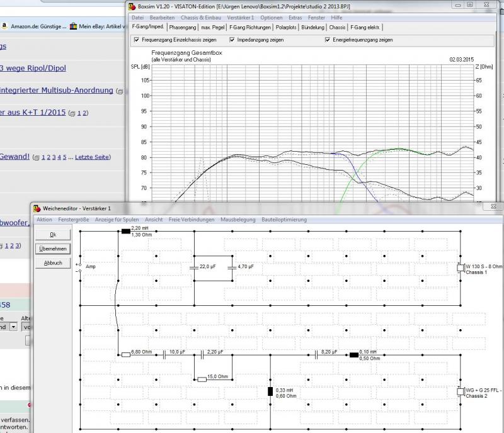Open the Letzte Seite forum link
Screen dimensions: 504x433
tap(93, 157)
